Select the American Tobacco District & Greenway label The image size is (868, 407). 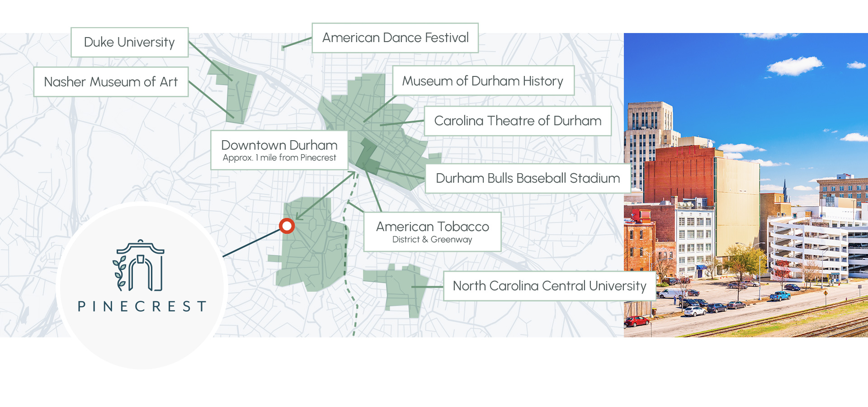click(x=432, y=232)
